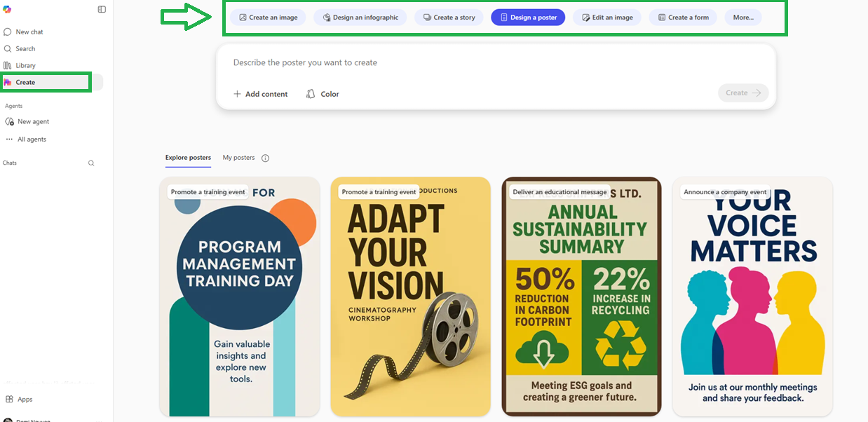Collapse the sidebar panel icon
868x422 pixels.
tap(102, 9)
